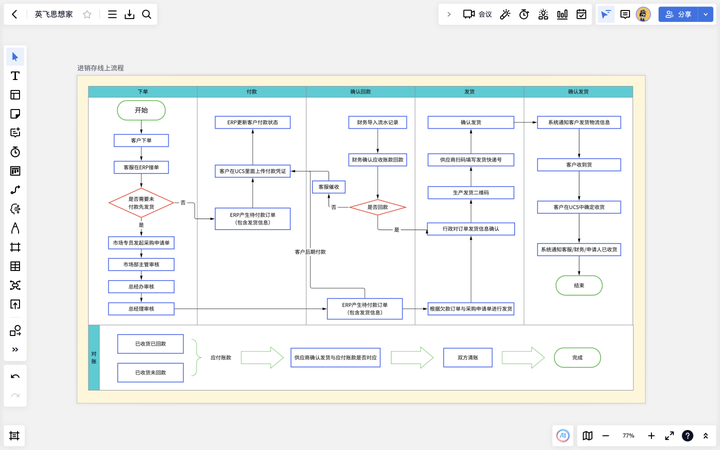
Task: Toggle the collaborator cursor display button
Action: (606, 14)
